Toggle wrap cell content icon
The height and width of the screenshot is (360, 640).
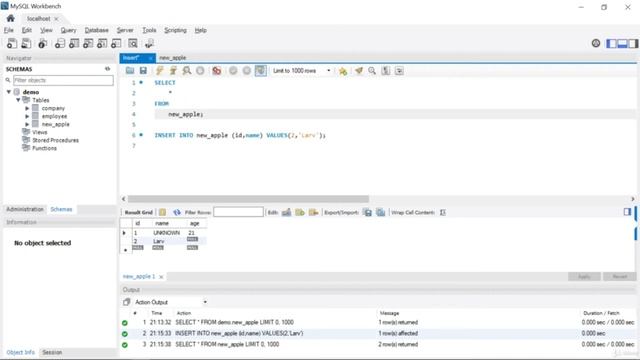click(x=442, y=212)
